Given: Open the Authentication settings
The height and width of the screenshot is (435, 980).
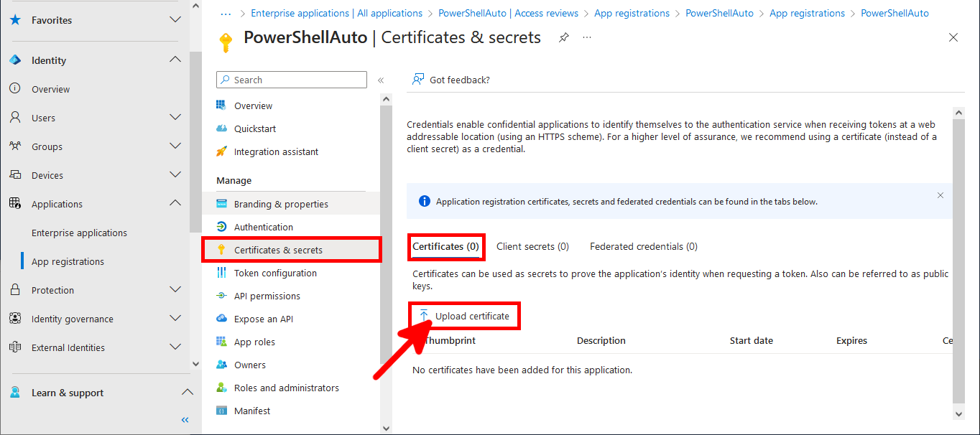Looking at the screenshot, I should 264,226.
